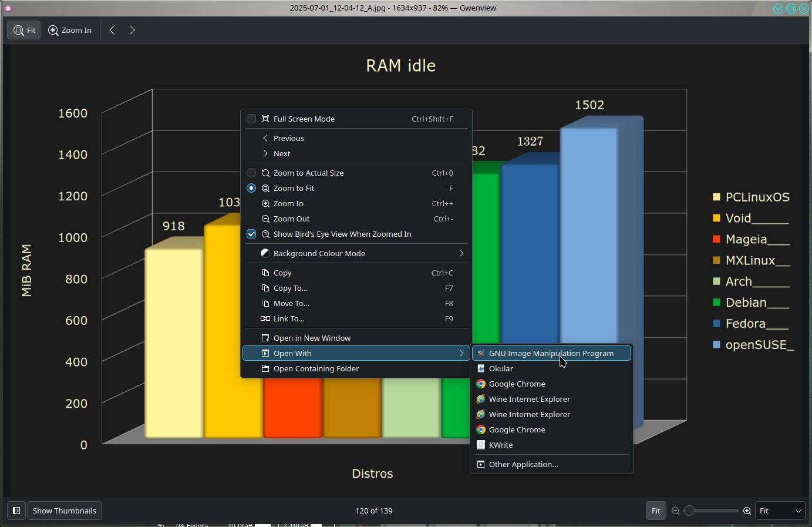Click the Fit button in top toolbar

(24, 30)
